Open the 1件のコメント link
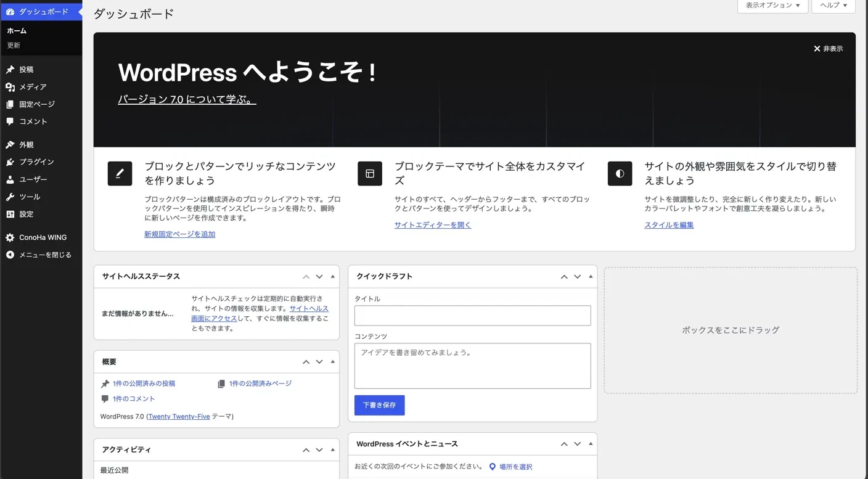Screen dimensions: 868x479 click(x=134, y=399)
